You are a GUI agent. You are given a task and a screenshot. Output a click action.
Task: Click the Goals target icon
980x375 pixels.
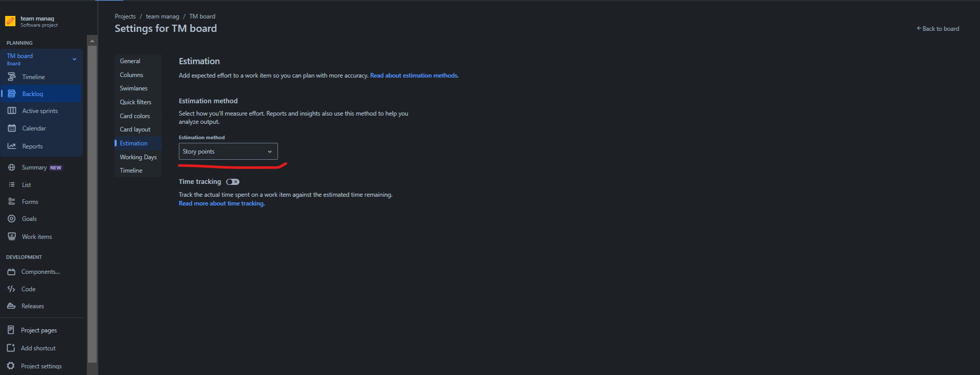(11, 218)
